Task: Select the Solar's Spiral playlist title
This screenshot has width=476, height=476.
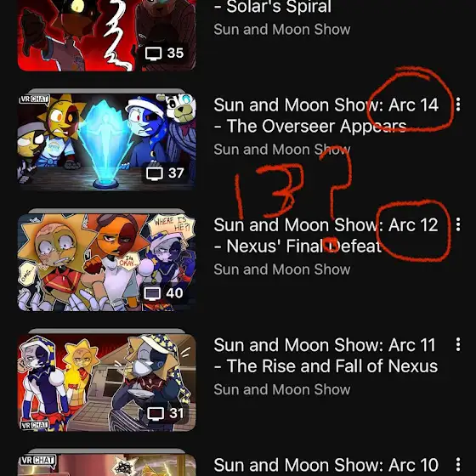Action: tap(273, 7)
